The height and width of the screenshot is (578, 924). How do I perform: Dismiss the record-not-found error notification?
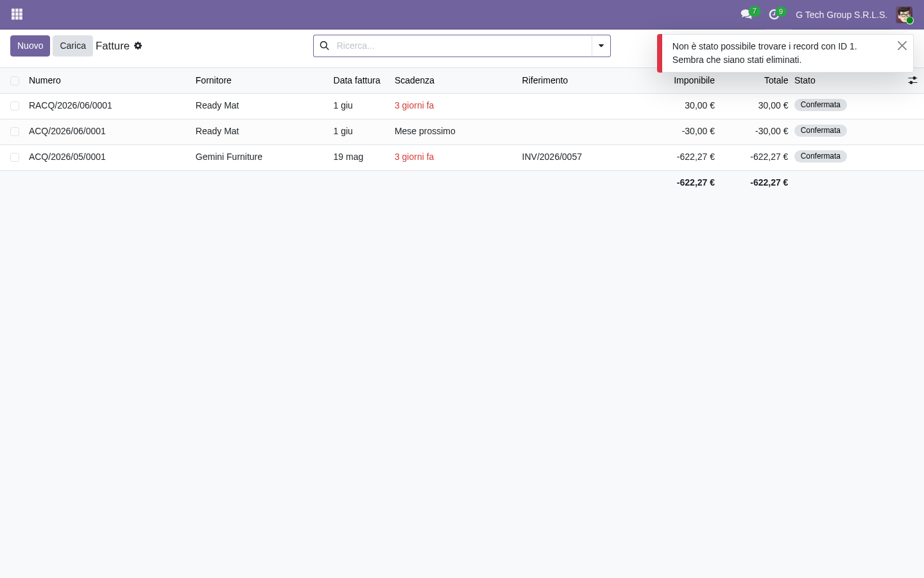click(x=902, y=46)
